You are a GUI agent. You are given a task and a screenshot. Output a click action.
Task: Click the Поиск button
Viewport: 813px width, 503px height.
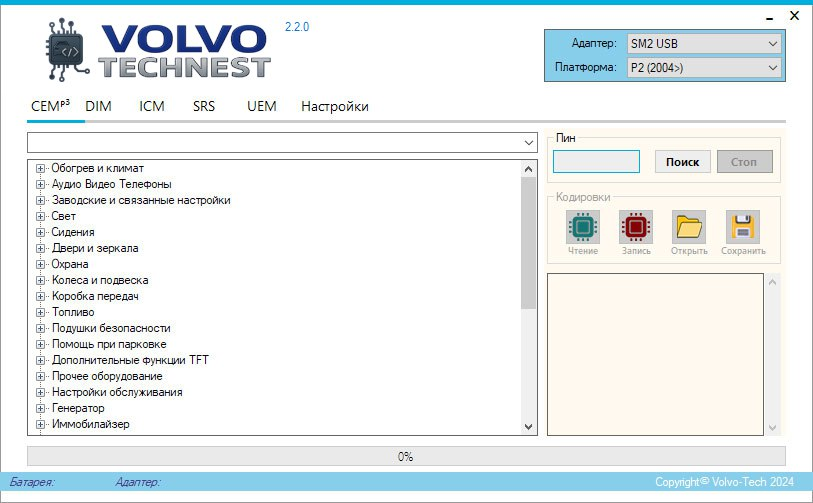tap(682, 162)
